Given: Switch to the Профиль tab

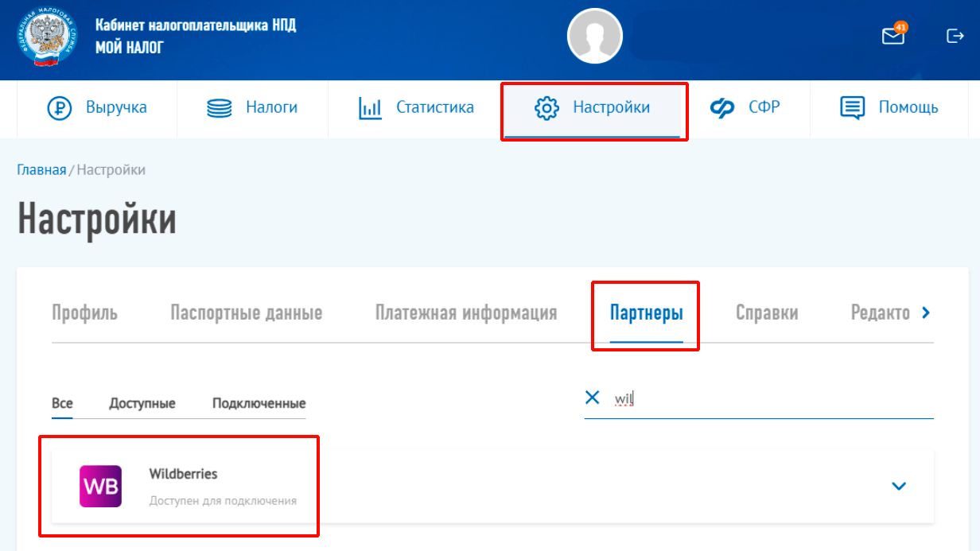Looking at the screenshot, I should click(x=84, y=313).
